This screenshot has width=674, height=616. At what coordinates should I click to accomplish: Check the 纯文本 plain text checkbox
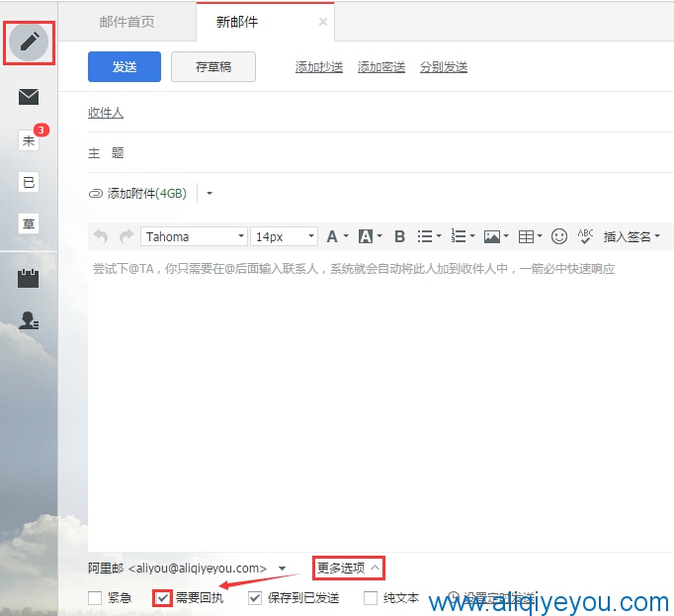(x=371, y=598)
